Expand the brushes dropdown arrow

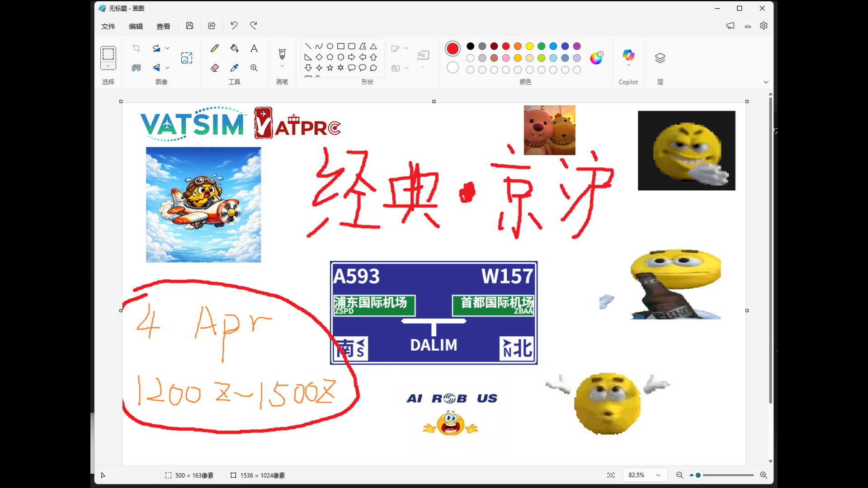point(282,66)
